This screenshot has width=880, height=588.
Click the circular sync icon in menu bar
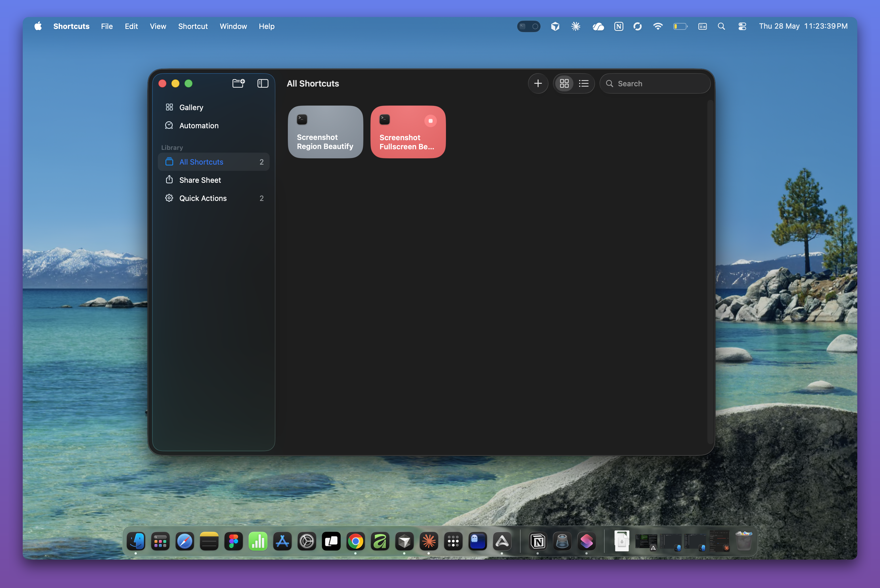tap(637, 26)
